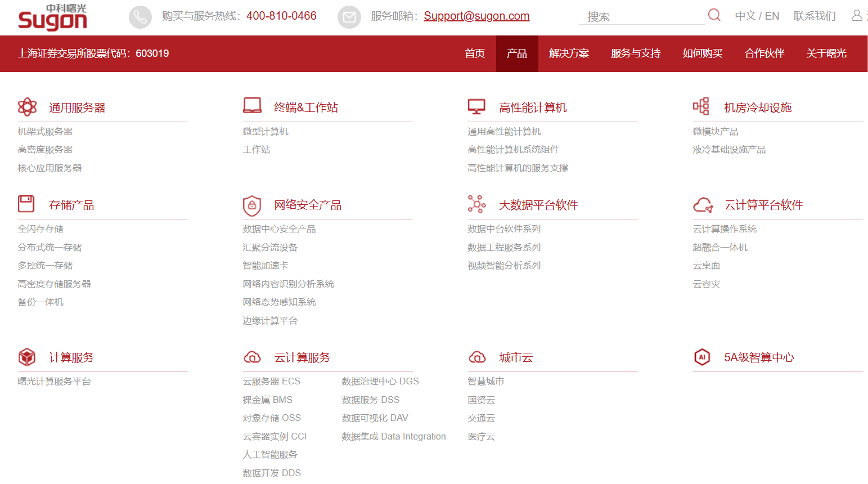Screen dimensions: 868x484
Task: Click the search magnifier icon
Action: (x=714, y=15)
